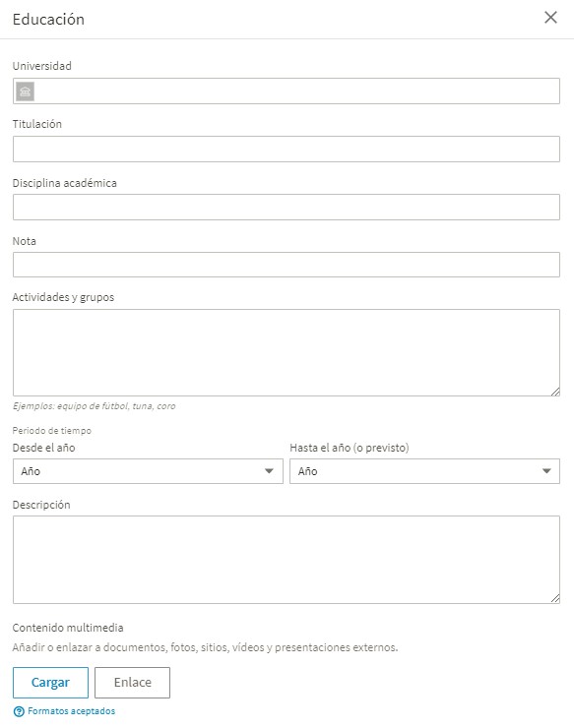Click the Actividades y grupos label text

(x=63, y=297)
